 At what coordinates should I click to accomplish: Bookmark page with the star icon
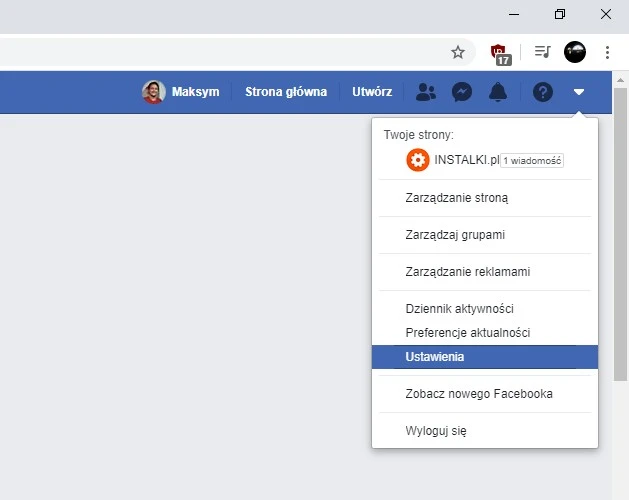(x=458, y=52)
